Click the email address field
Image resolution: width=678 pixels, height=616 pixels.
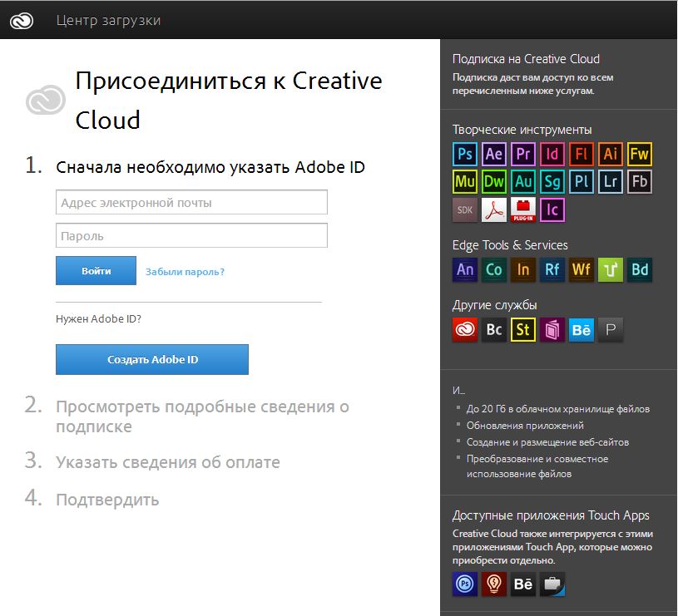coord(191,202)
